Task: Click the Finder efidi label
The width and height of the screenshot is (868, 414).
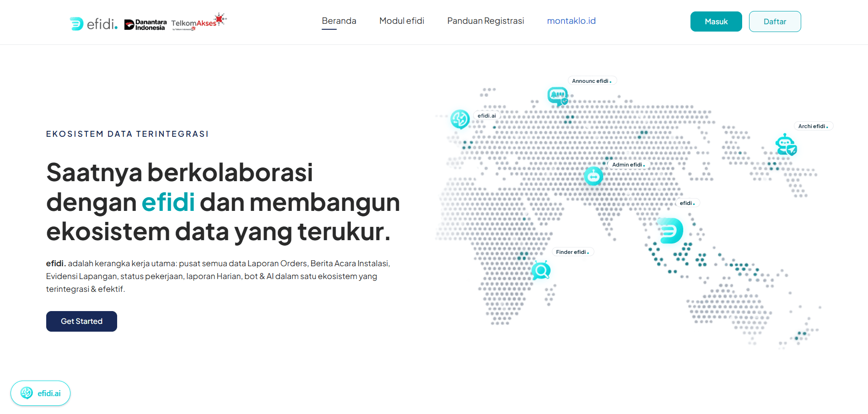Action: pyautogui.click(x=572, y=252)
